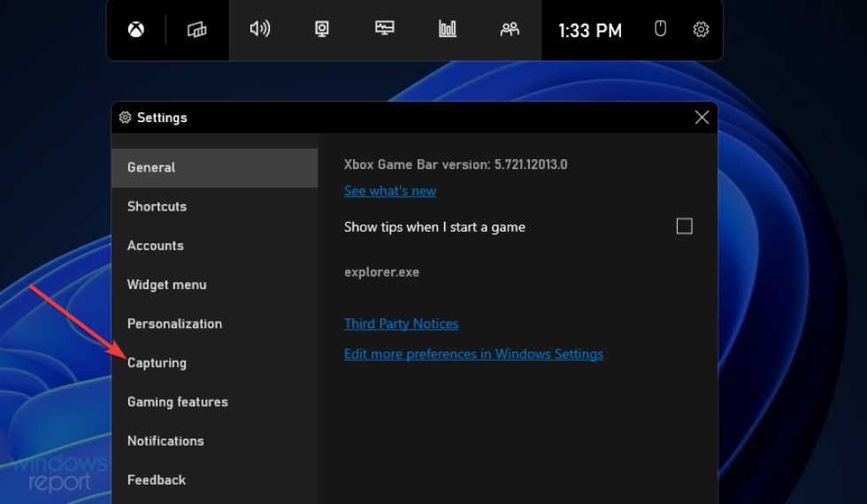Show the Performance widget monitor icon
Viewport: 867px width, 504px height.
coord(385,29)
